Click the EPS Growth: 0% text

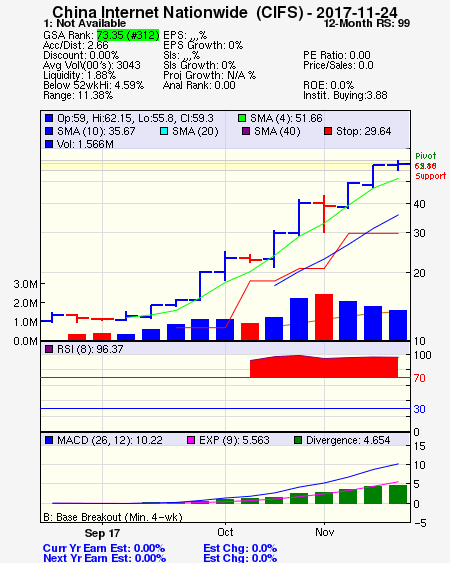pyautogui.click(x=203, y=45)
